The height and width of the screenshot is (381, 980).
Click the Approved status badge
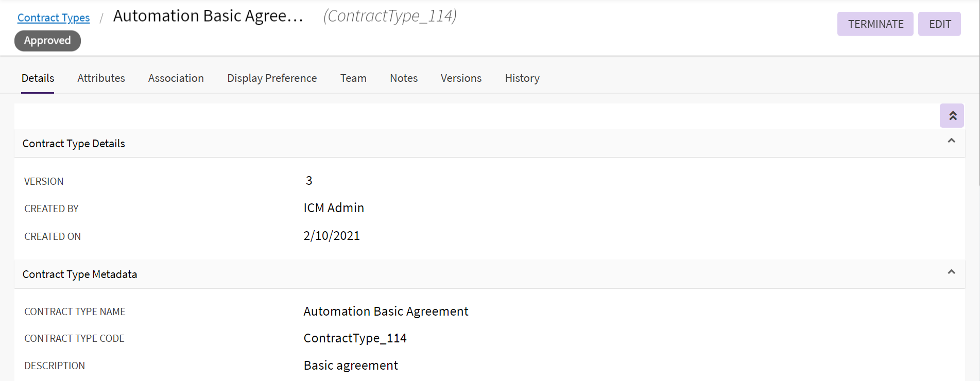tap(47, 41)
